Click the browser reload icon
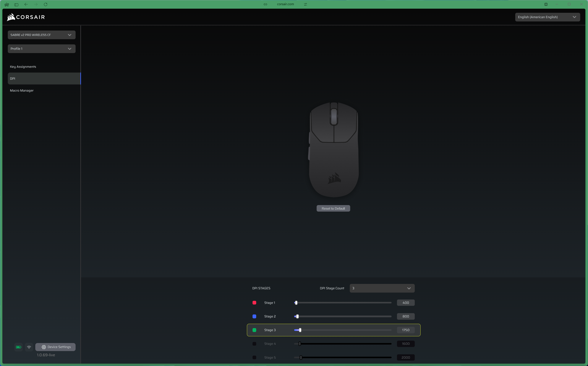The width and height of the screenshot is (588, 366). pyautogui.click(x=45, y=4)
